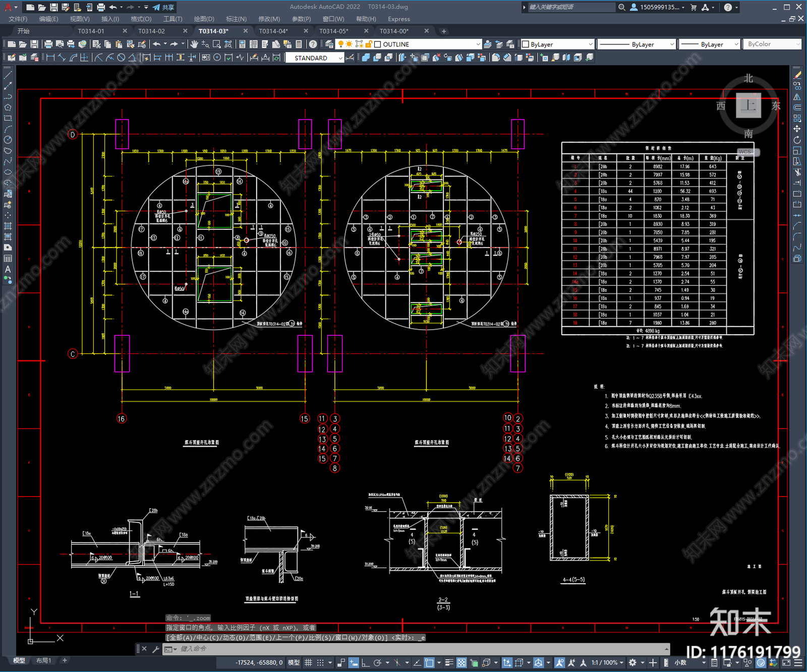Click the 模型 button in status bar
The image size is (807, 672).
[294, 662]
